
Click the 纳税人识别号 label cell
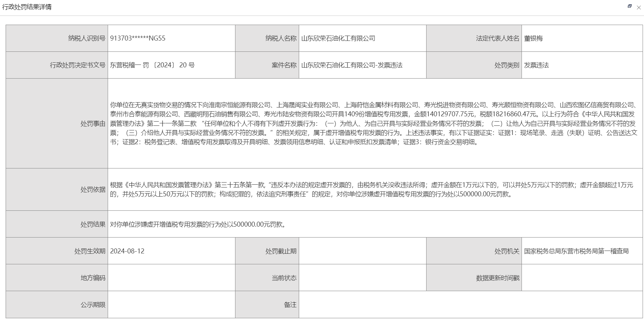[x=87, y=38]
